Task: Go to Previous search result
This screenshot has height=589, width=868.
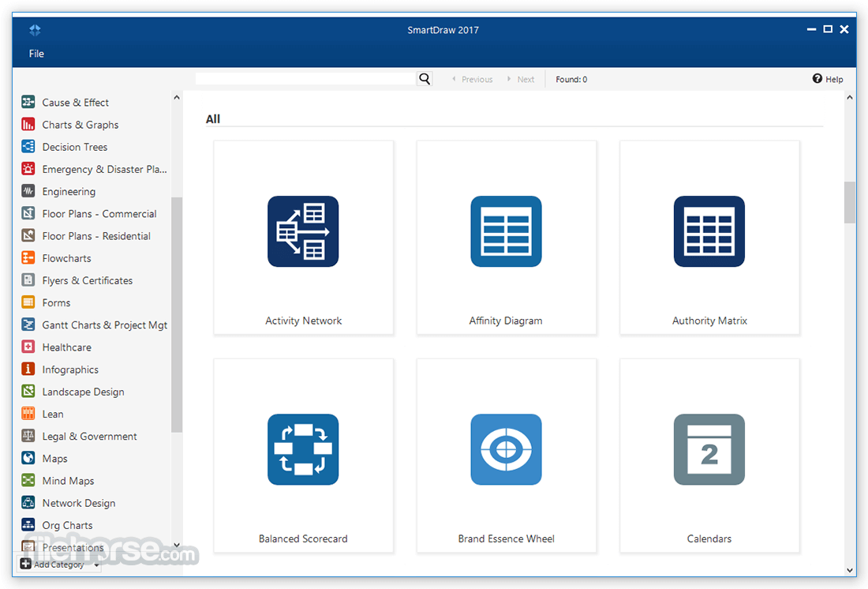Action: pyautogui.click(x=472, y=79)
